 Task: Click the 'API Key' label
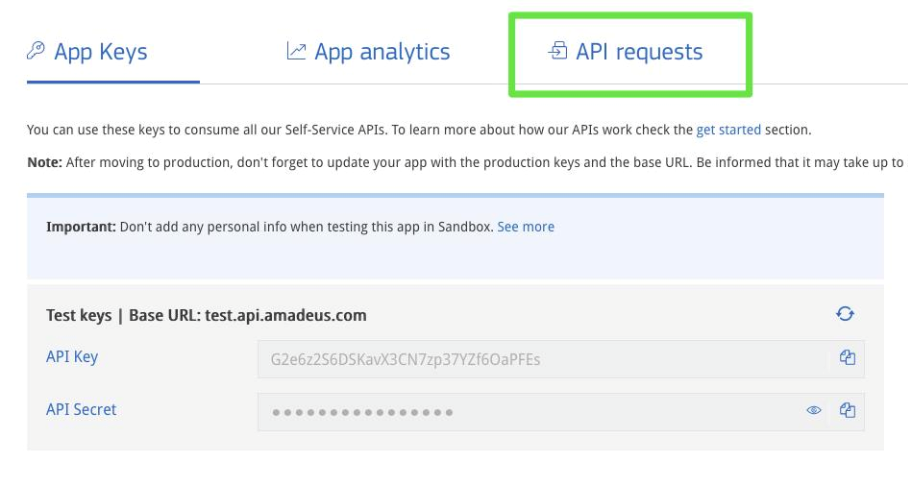tap(72, 357)
